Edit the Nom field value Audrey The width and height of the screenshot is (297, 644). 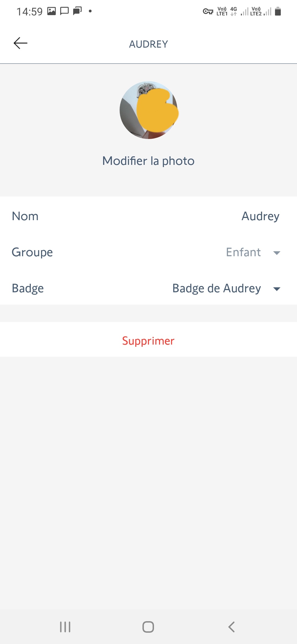tap(260, 216)
